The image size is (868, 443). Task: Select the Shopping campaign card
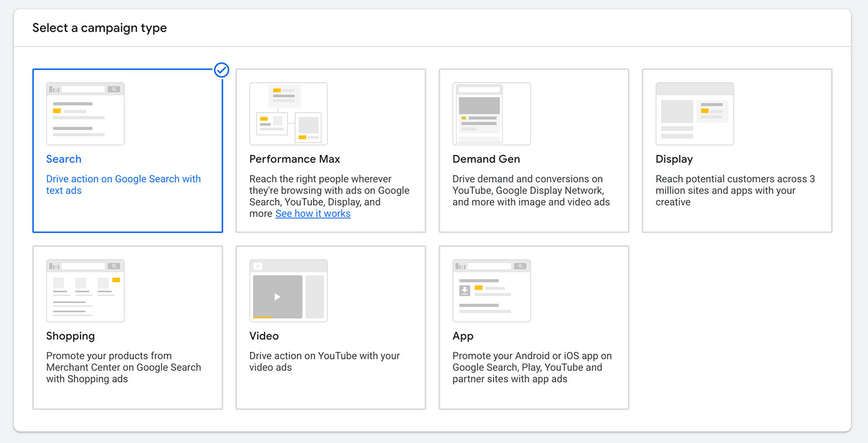click(127, 327)
